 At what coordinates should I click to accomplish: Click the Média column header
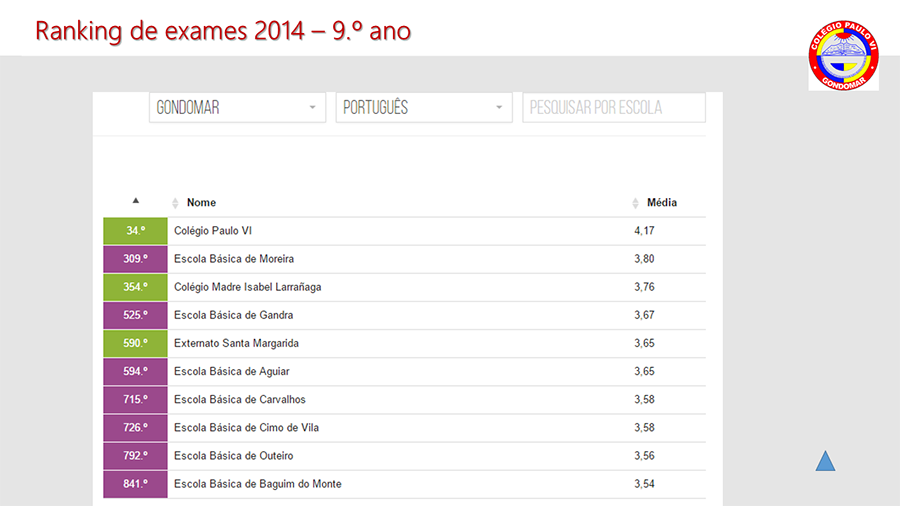662,203
